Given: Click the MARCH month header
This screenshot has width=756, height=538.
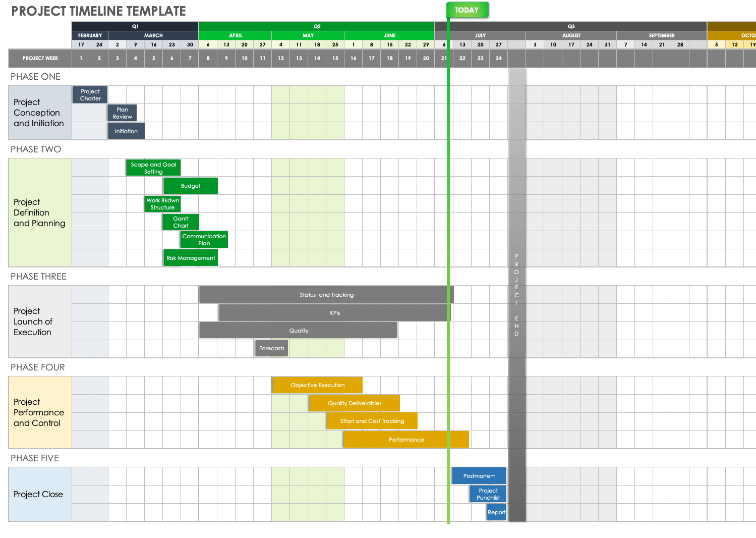Looking at the screenshot, I should point(153,35).
